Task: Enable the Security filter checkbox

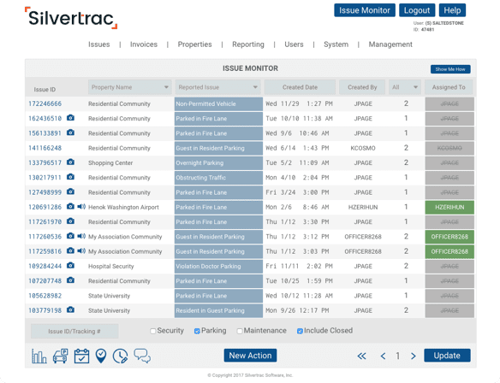Action: point(153,331)
